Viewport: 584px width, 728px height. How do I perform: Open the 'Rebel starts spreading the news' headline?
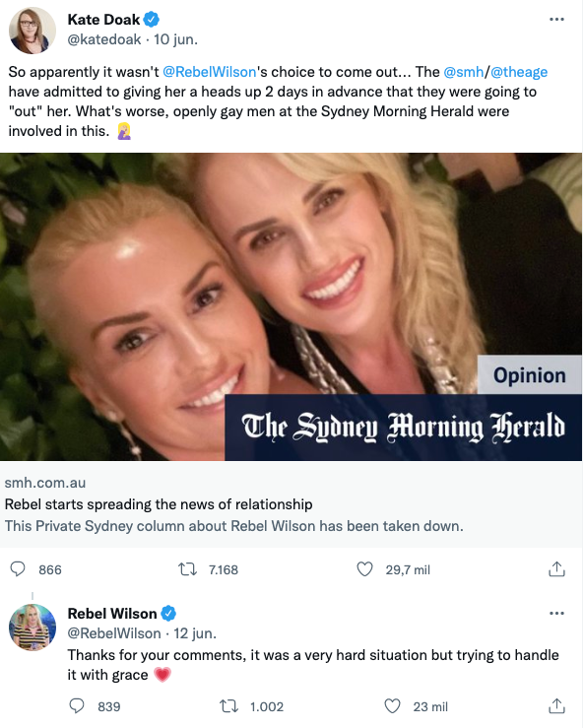[x=159, y=504]
